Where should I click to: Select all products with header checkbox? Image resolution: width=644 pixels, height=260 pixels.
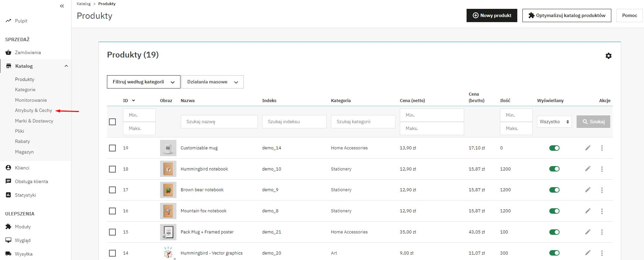112,122
